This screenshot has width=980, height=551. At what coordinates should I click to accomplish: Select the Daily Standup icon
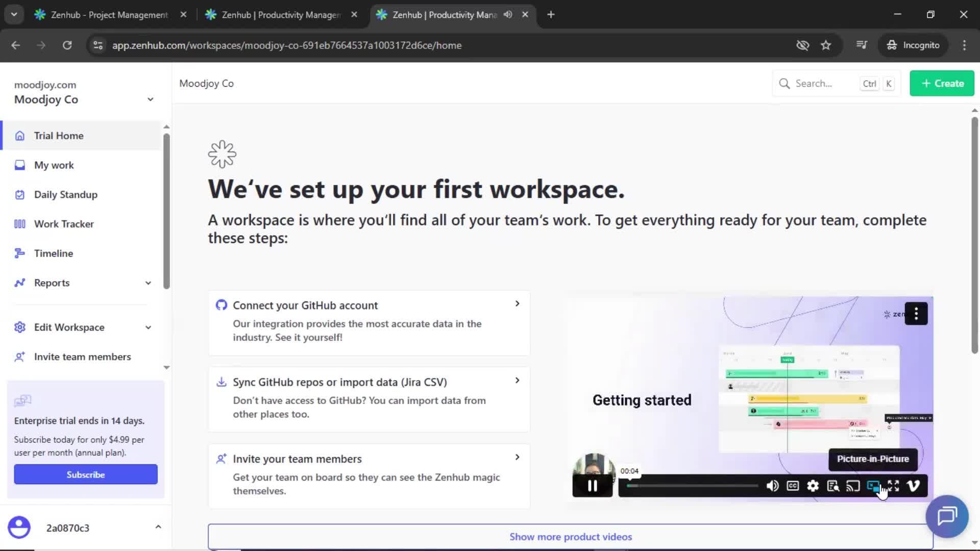(x=19, y=194)
